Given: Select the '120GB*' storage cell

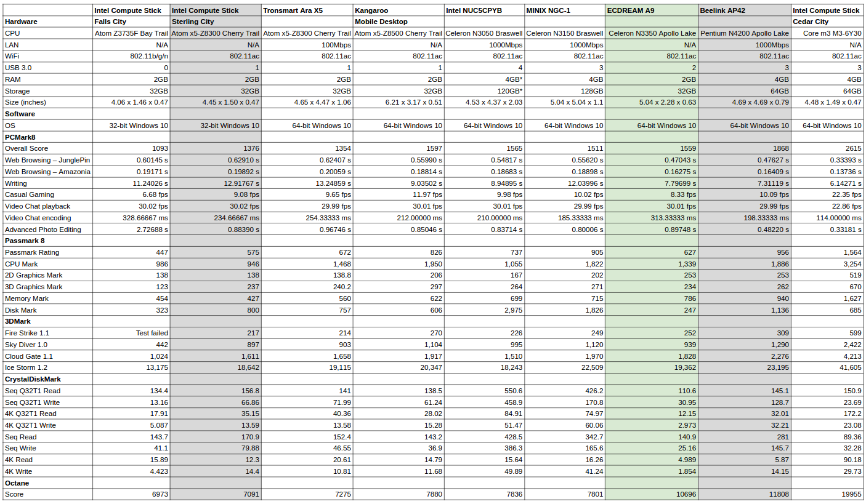Looking at the screenshot, I should [484, 90].
